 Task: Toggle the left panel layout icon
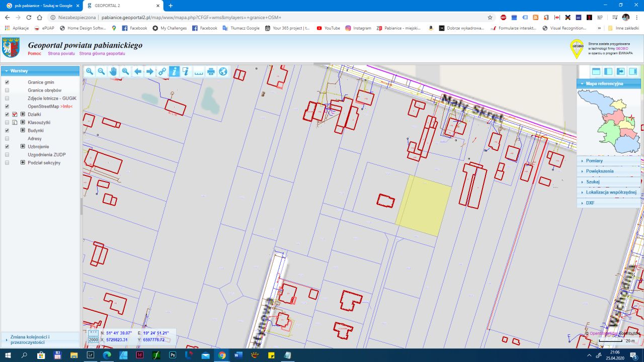(x=608, y=71)
